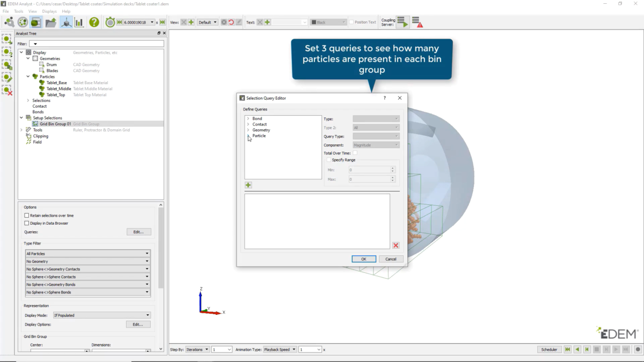Screen dimensions: 644x362
Task: Open the Animation Type Playback Speed dropdown
Action: (280, 350)
